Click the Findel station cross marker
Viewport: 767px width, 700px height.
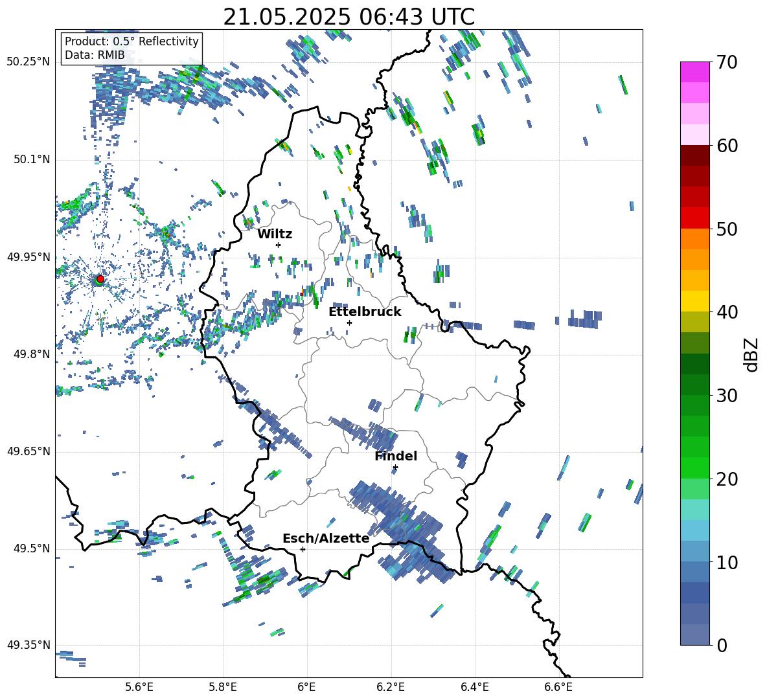(395, 468)
